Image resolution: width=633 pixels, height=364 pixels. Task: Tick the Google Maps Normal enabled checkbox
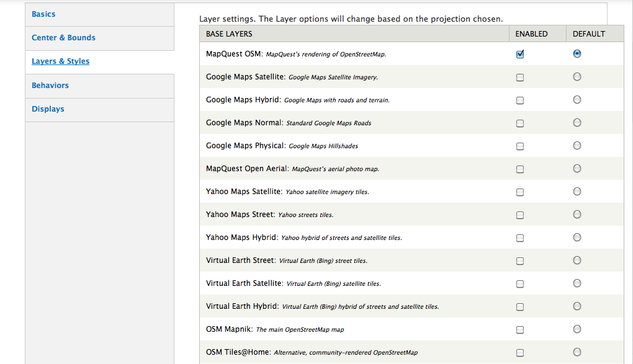(x=520, y=123)
